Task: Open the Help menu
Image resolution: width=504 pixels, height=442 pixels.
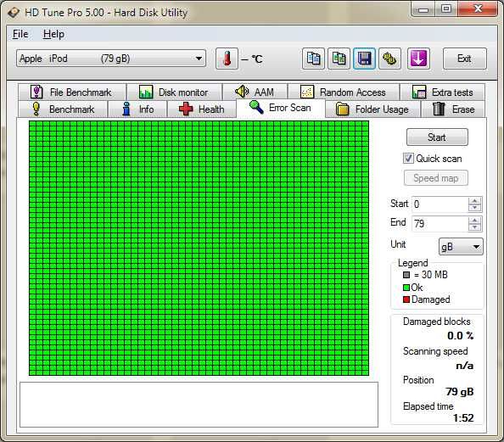Action: pos(53,34)
